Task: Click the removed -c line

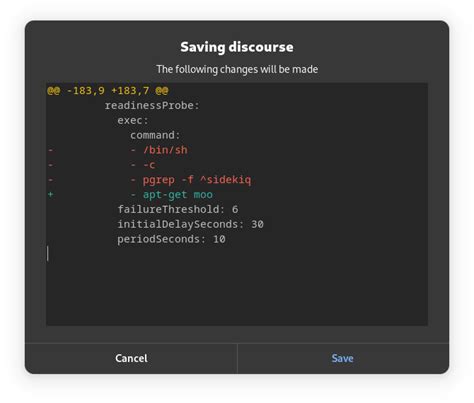Action: (x=143, y=165)
